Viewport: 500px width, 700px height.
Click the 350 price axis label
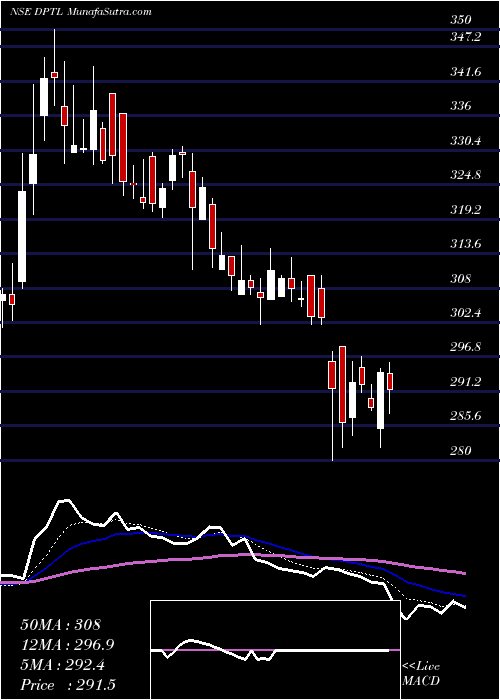461,20
